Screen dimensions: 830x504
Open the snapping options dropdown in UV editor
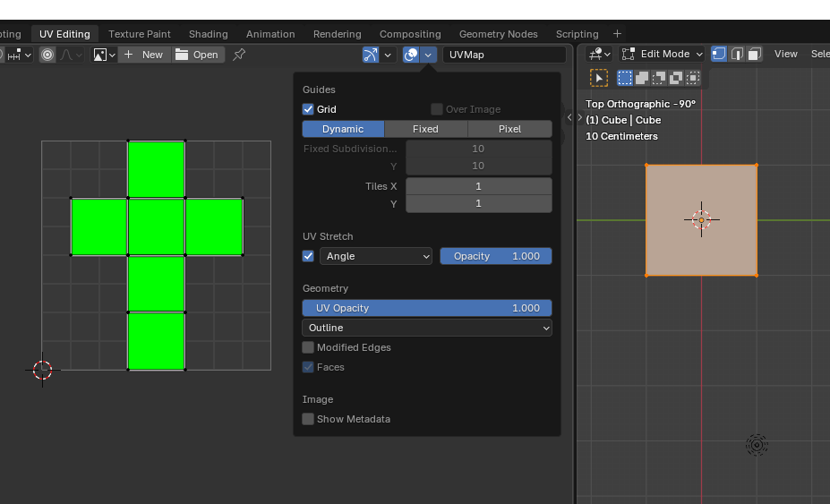click(x=19, y=55)
